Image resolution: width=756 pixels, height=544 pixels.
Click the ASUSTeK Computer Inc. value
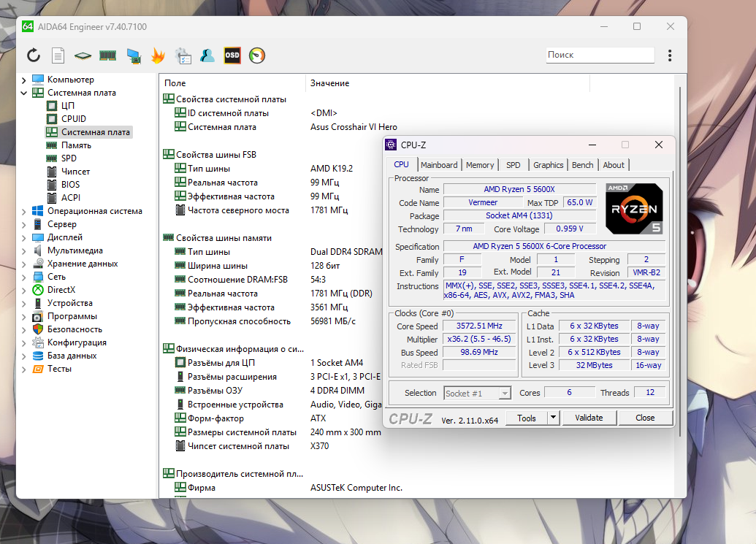click(x=356, y=488)
